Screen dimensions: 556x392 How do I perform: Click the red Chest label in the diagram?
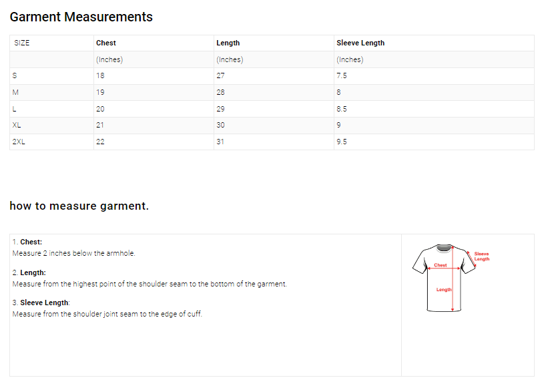[441, 265]
